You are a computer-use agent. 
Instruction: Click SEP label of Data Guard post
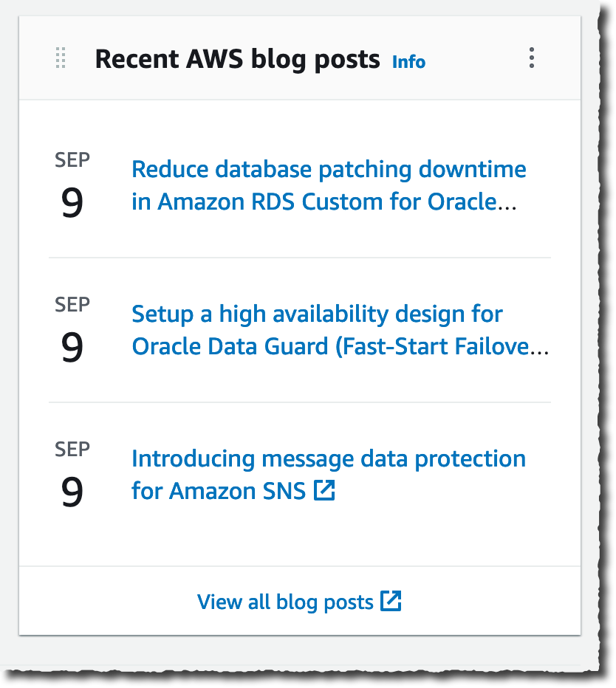(72, 304)
